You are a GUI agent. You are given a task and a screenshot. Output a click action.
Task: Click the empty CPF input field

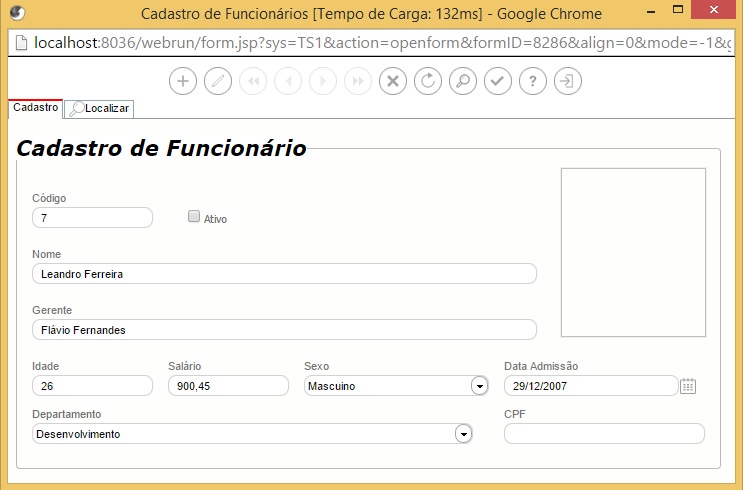tap(604, 434)
